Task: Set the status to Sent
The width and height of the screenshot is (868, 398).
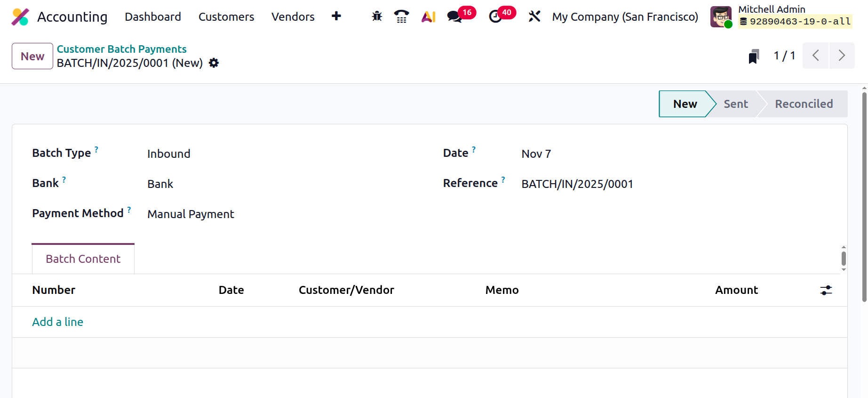Action: (736, 104)
